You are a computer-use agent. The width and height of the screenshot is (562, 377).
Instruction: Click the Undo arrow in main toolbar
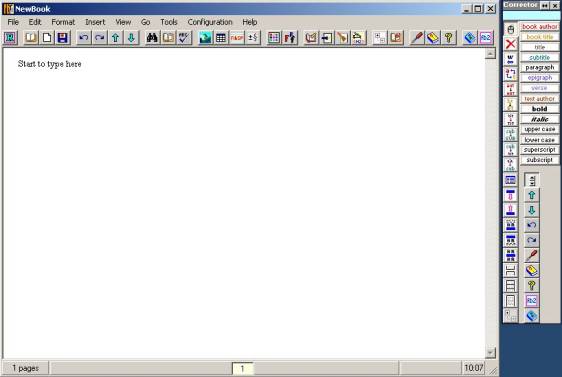pos(84,38)
